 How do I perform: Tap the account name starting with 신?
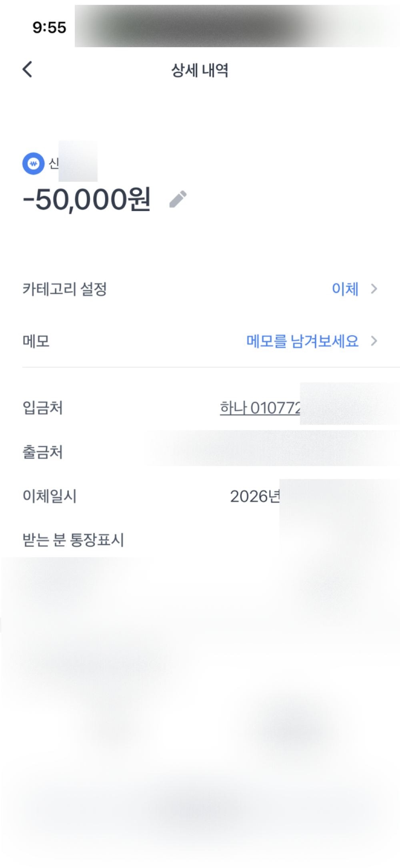click(54, 163)
